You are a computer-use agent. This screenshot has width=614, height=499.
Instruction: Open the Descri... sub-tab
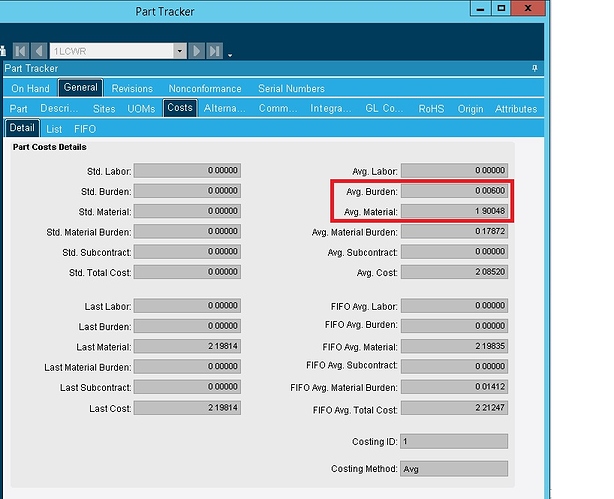tap(59, 108)
